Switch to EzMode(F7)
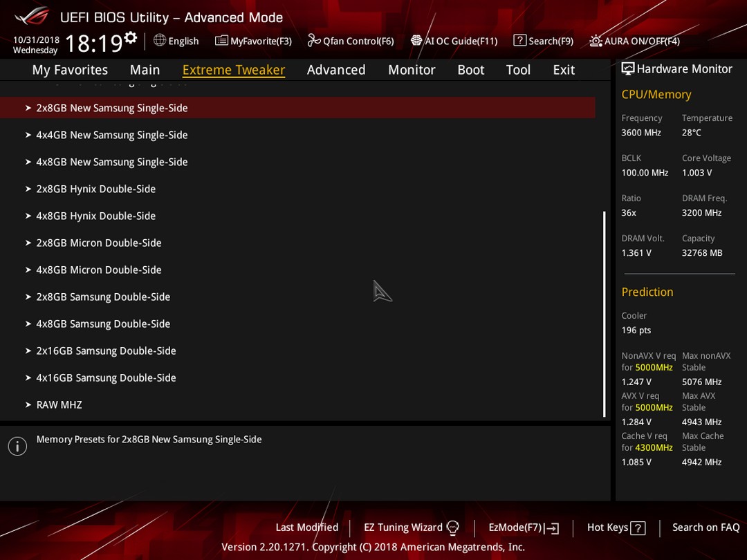This screenshot has width=747, height=560. (x=524, y=528)
